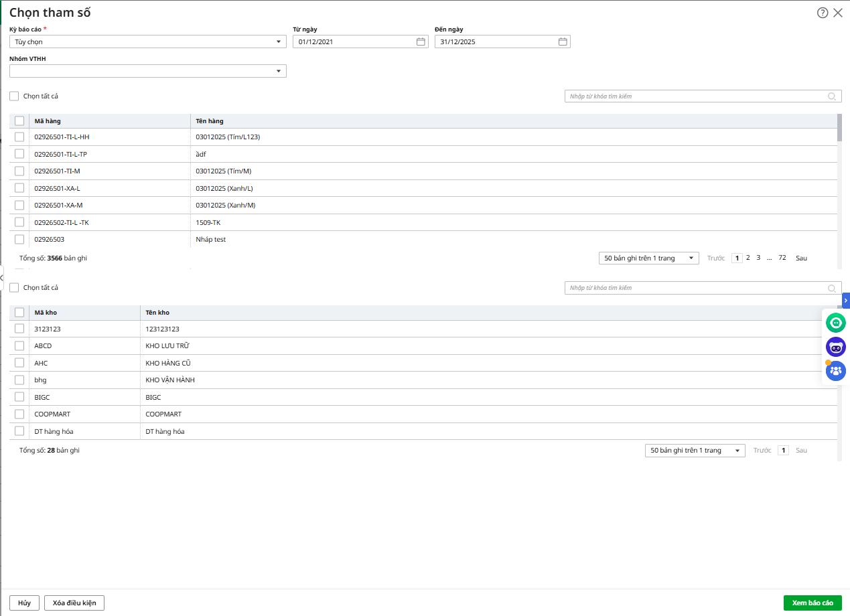Open the purple robot helper icon
850x616 pixels.
835,347
